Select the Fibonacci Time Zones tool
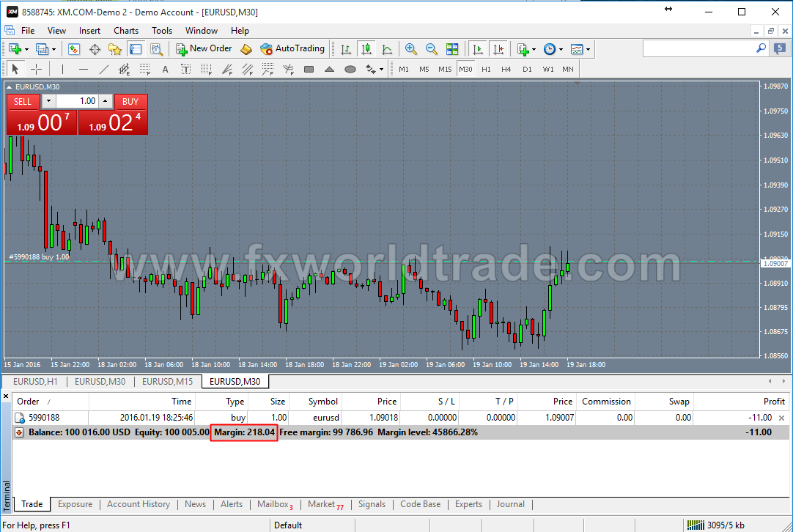Viewport: 793px width, 532px height. point(207,69)
